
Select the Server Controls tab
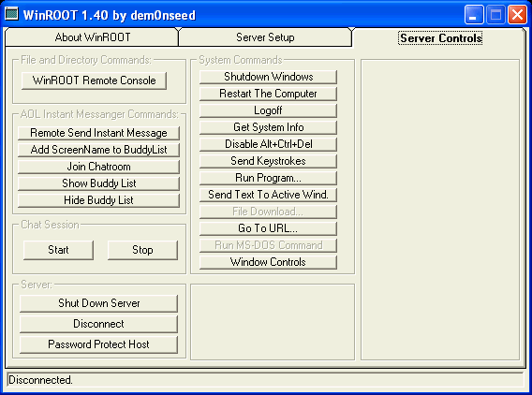coord(440,38)
